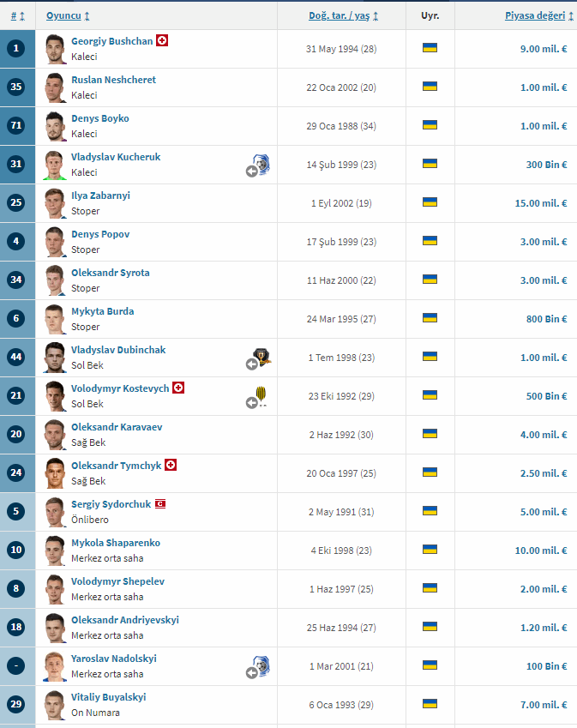Viewport: 577px width, 728px height.
Task: Open Mykola Shaparenko's player profile
Action: pos(116,543)
